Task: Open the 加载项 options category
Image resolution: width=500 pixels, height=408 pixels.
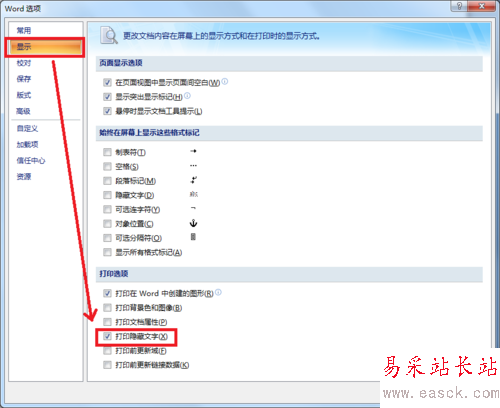Action: click(27, 144)
